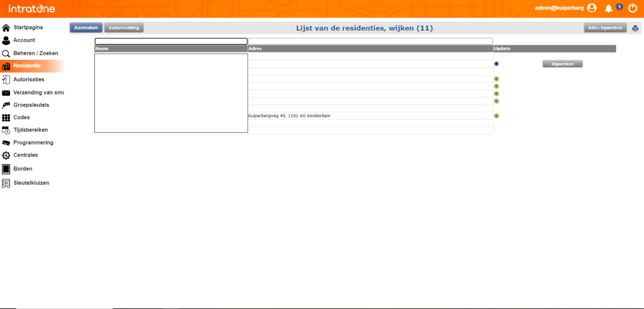
Task: Open the notifications bell icon
Action: click(x=608, y=8)
